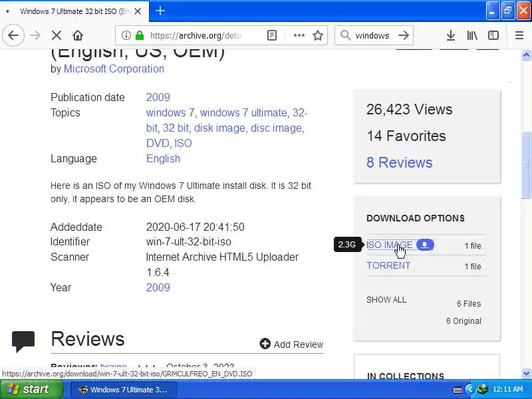Open the Windows Start menu
This screenshot has width=532, height=399.
click(31, 389)
